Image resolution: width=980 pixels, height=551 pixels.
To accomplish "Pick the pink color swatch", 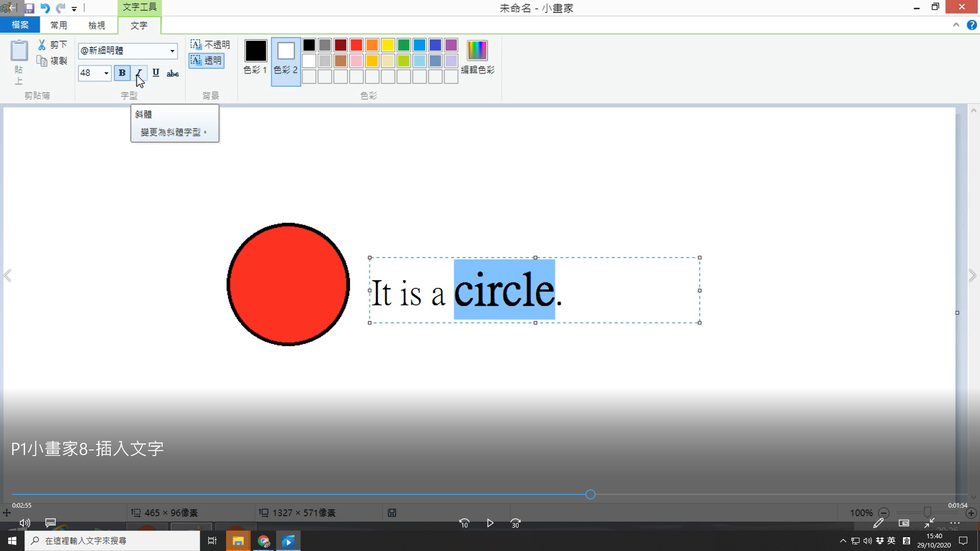I will (x=356, y=61).
